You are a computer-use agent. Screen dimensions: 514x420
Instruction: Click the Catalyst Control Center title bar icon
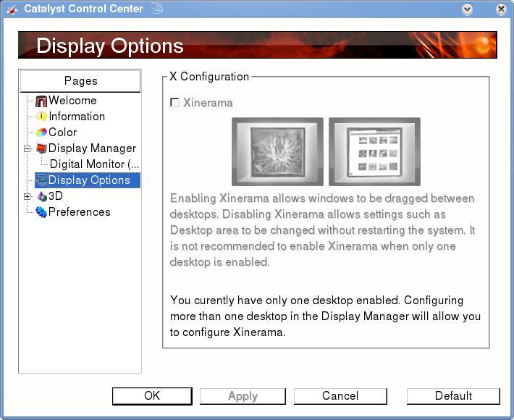12,9
